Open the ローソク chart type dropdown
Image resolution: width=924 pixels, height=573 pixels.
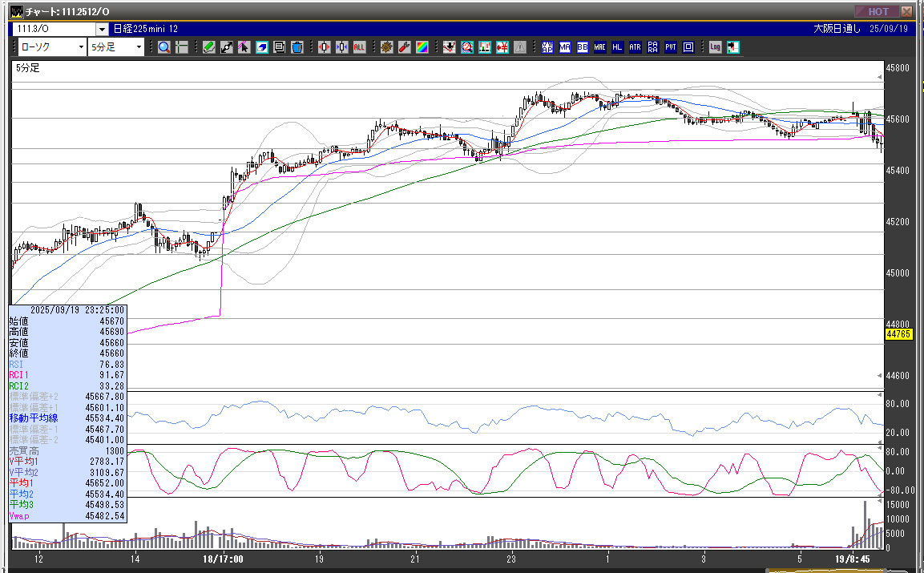coord(81,47)
